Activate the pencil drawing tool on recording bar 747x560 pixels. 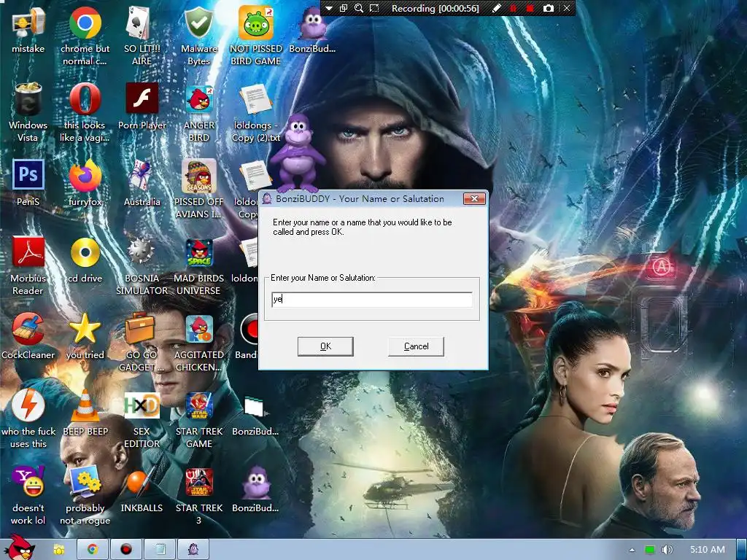pyautogui.click(x=496, y=8)
